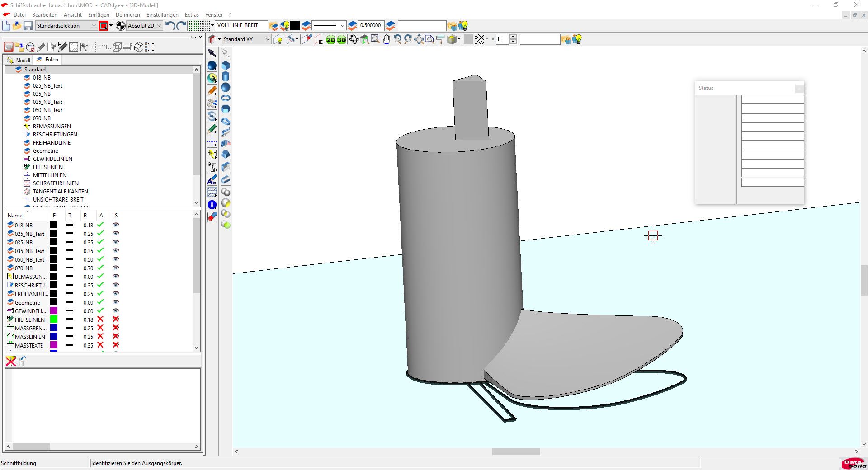
Task: Click the line width field showing 0.500000
Action: 370,26
